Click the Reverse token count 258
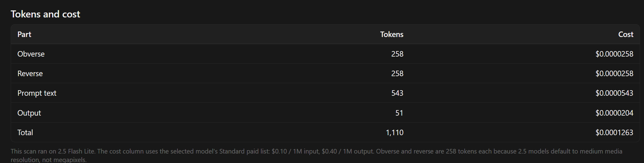 point(397,73)
